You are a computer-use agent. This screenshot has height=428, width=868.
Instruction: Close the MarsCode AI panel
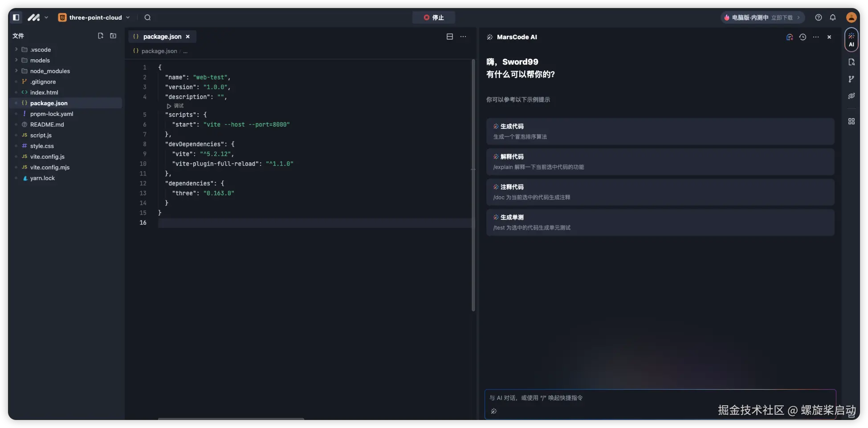click(x=829, y=37)
